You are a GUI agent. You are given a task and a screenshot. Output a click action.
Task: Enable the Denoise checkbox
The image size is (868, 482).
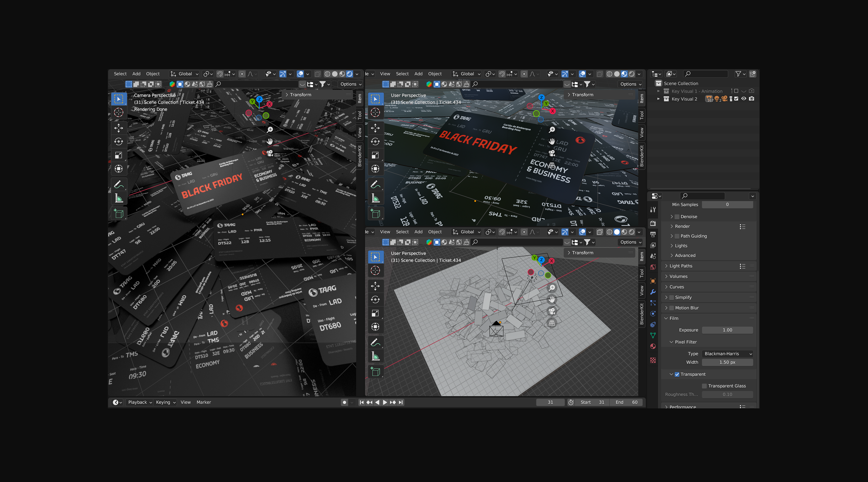677,217
